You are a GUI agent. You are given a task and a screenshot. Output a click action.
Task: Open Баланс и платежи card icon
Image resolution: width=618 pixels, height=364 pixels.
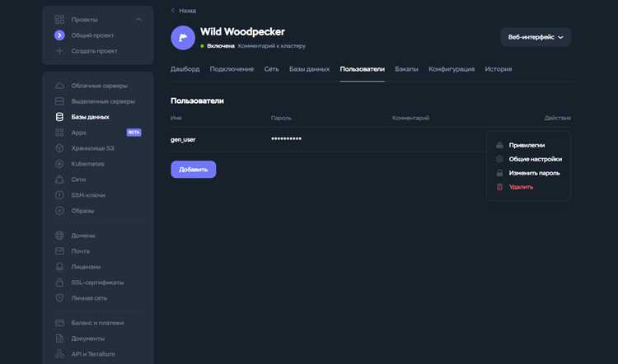[59, 323]
